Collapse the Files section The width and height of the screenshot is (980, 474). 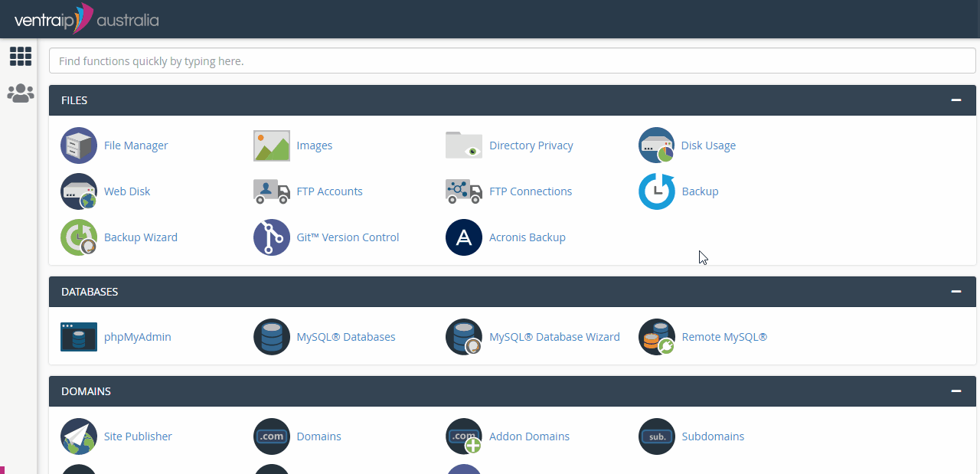(x=955, y=100)
